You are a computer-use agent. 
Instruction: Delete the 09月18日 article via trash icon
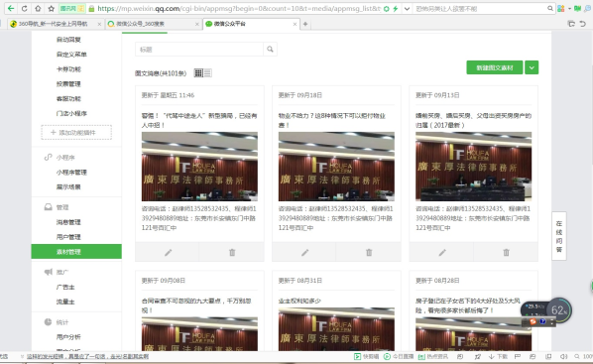click(x=369, y=252)
